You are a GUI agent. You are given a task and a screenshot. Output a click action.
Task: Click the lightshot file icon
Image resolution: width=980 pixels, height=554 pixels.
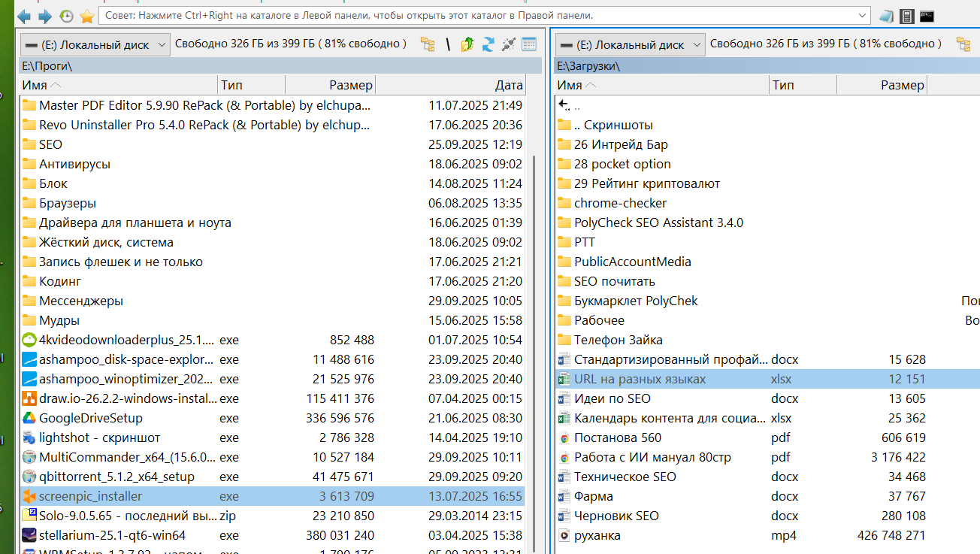point(29,437)
